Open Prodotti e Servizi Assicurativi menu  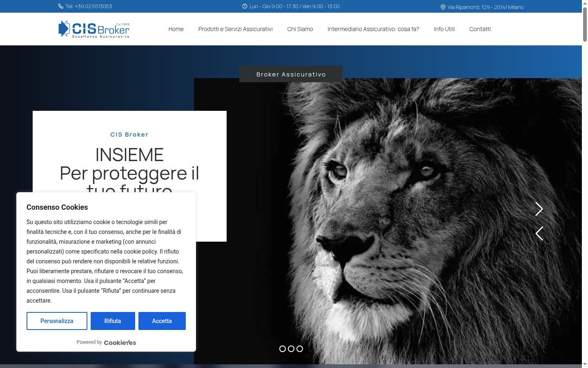click(235, 29)
